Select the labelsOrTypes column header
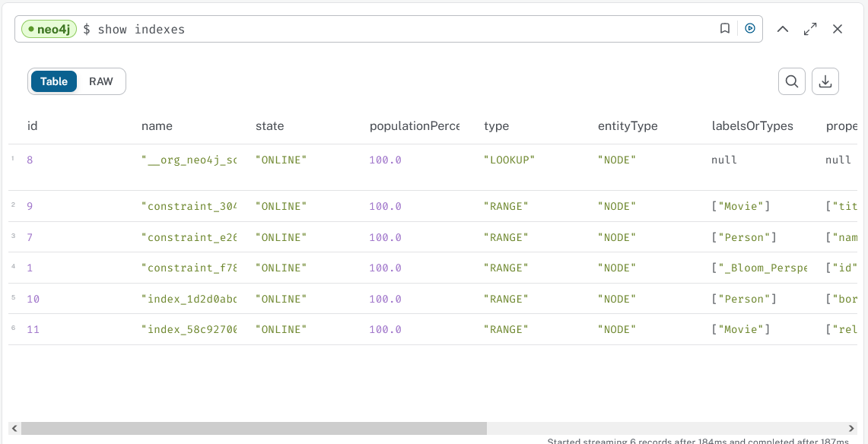 pyautogui.click(x=752, y=126)
